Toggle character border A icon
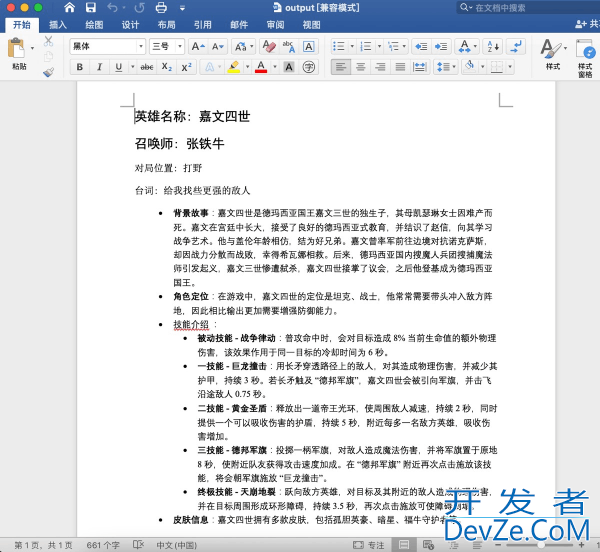 coord(308,46)
